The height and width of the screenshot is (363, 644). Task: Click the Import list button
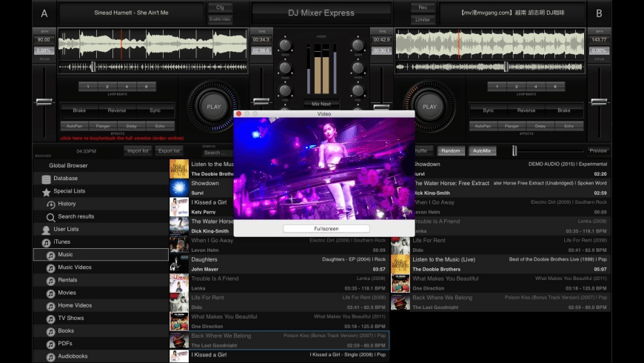138,151
